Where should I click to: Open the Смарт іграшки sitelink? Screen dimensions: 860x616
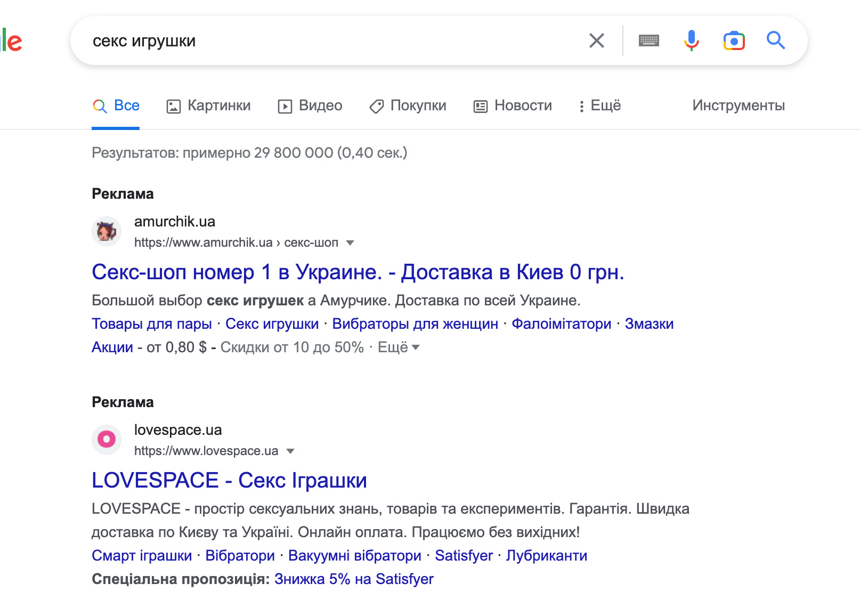(142, 556)
